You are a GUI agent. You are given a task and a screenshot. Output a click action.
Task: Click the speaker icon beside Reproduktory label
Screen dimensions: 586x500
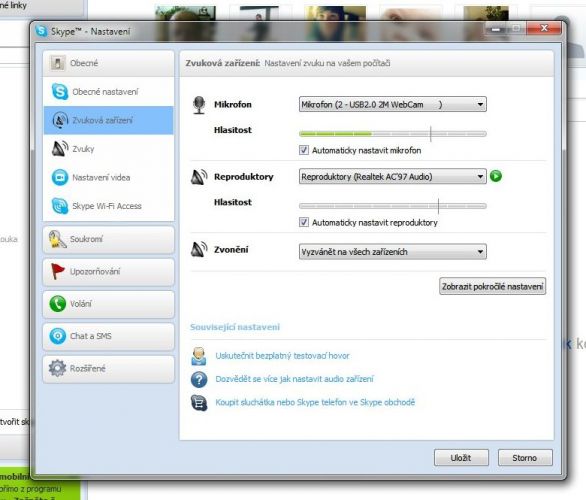click(199, 177)
